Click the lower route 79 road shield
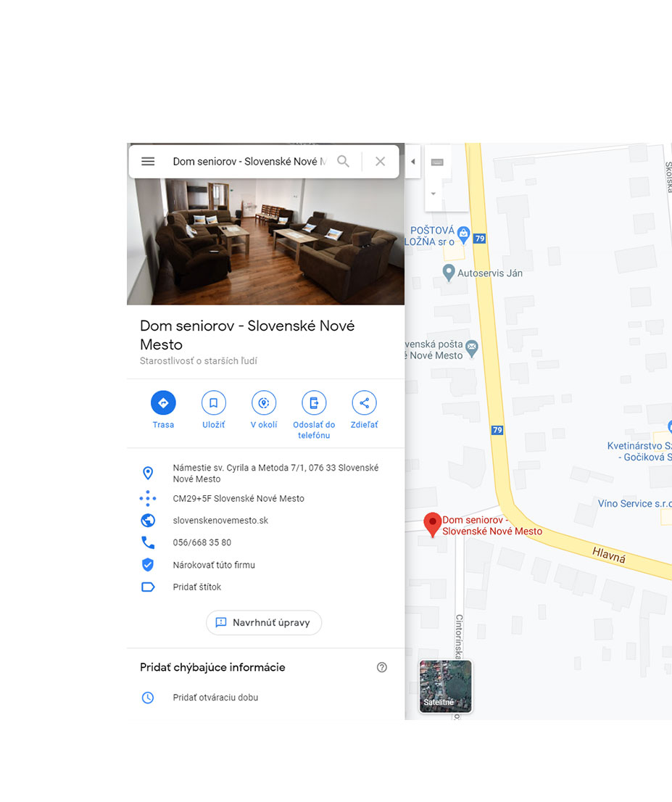672x802 pixels. coord(497,430)
